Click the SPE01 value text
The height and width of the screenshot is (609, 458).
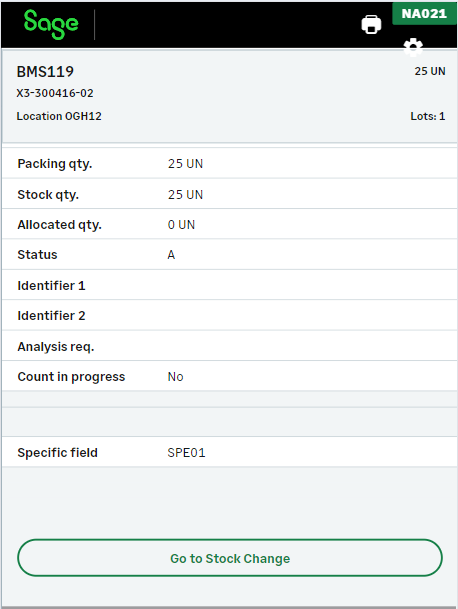pos(186,453)
